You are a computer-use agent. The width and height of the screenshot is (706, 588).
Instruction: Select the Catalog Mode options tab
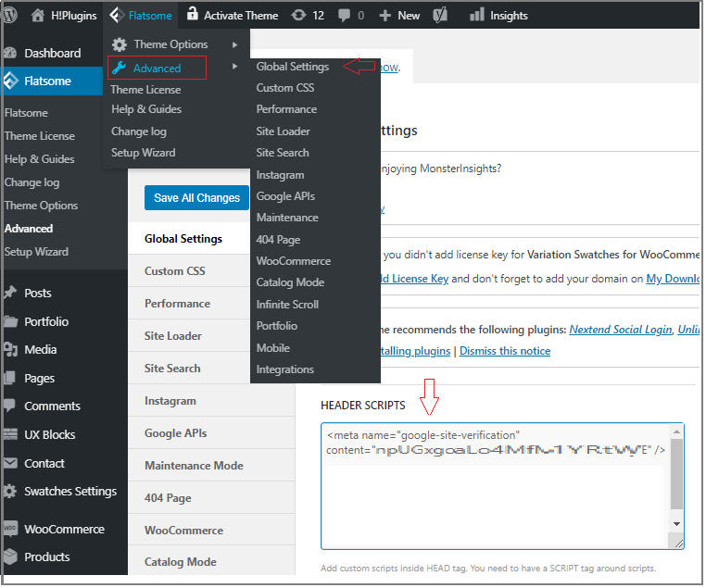[x=211, y=562]
